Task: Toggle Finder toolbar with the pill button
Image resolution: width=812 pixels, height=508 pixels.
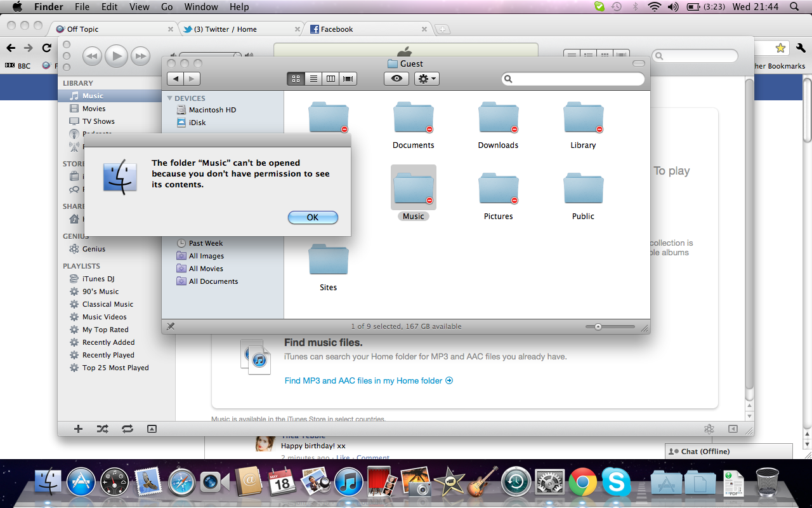Action: [639, 63]
